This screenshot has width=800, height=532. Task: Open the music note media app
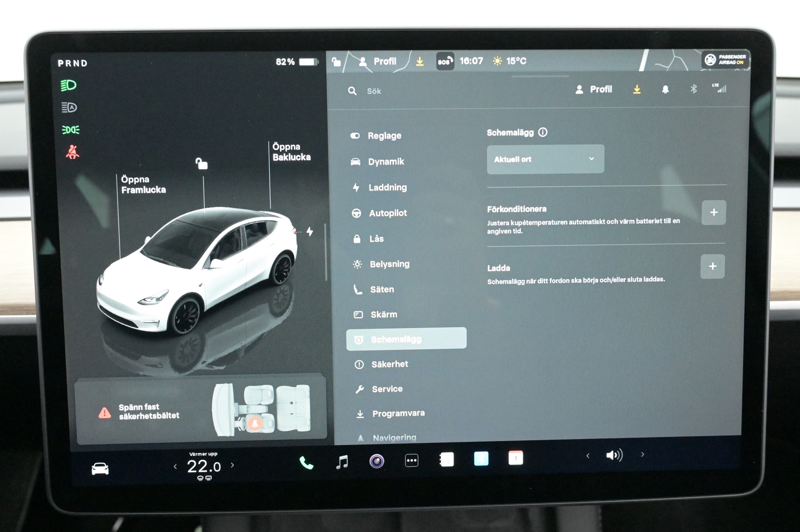point(342,462)
